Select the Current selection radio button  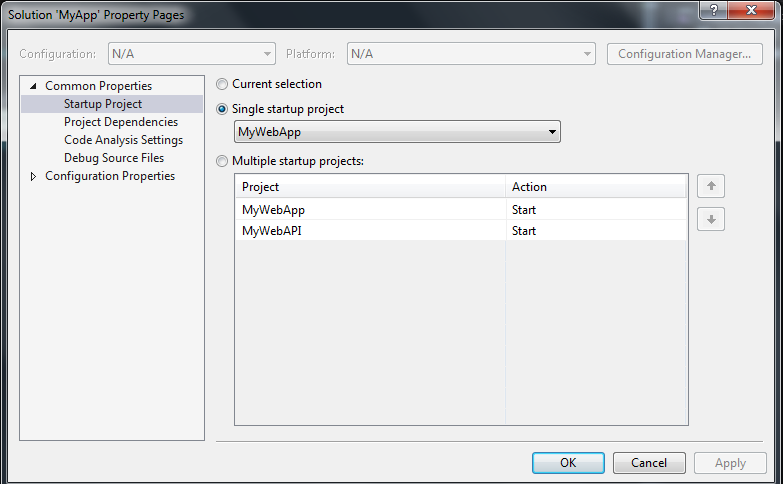pyautogui.click(x=222, y=84)
